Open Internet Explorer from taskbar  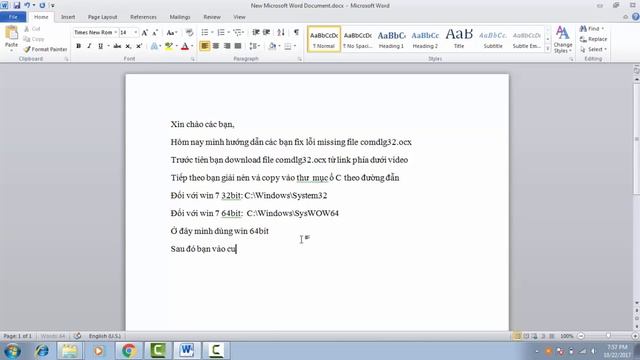(x=42, y=351)
